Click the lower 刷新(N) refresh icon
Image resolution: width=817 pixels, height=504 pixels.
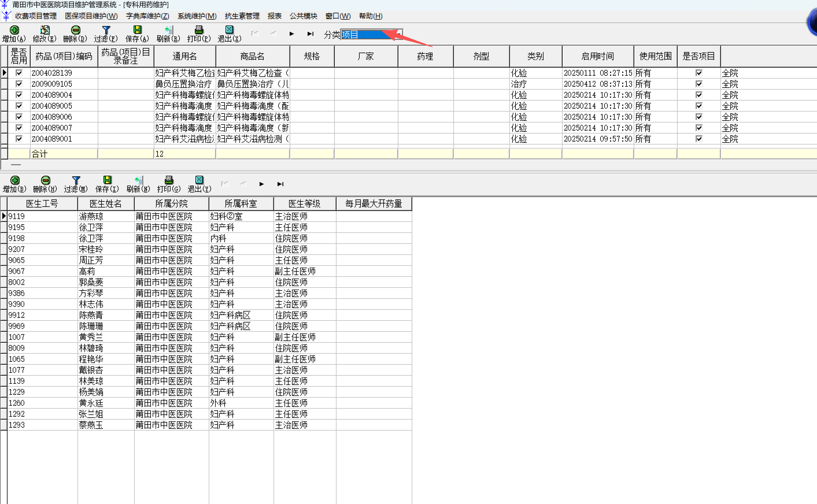pyautogui.click(x=138, y=181)
